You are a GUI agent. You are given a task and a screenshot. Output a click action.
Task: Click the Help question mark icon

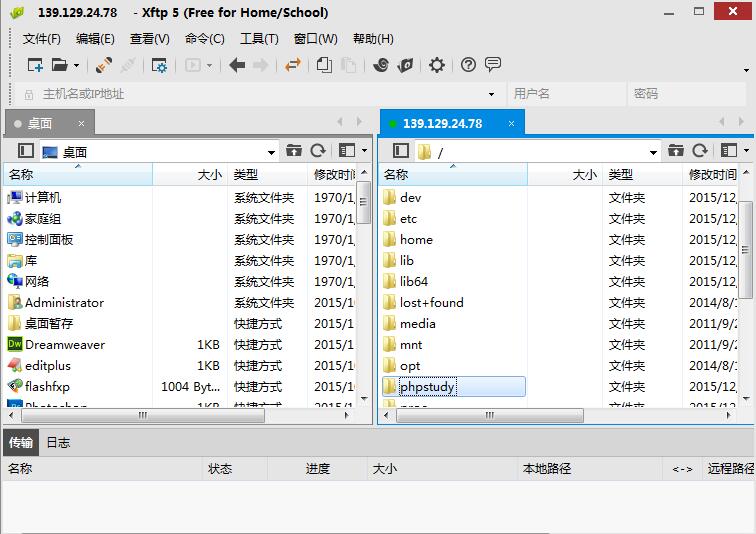click(x=468, y=65)
